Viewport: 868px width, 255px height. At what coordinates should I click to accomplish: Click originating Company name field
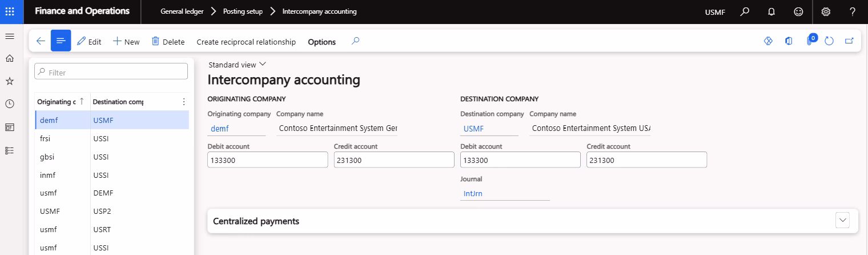point(337,129)
